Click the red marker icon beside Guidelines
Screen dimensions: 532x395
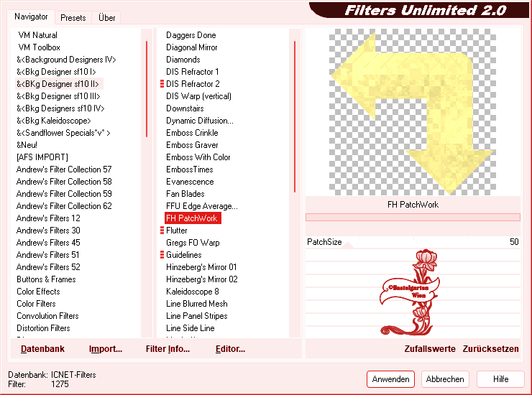pos(162,255)
